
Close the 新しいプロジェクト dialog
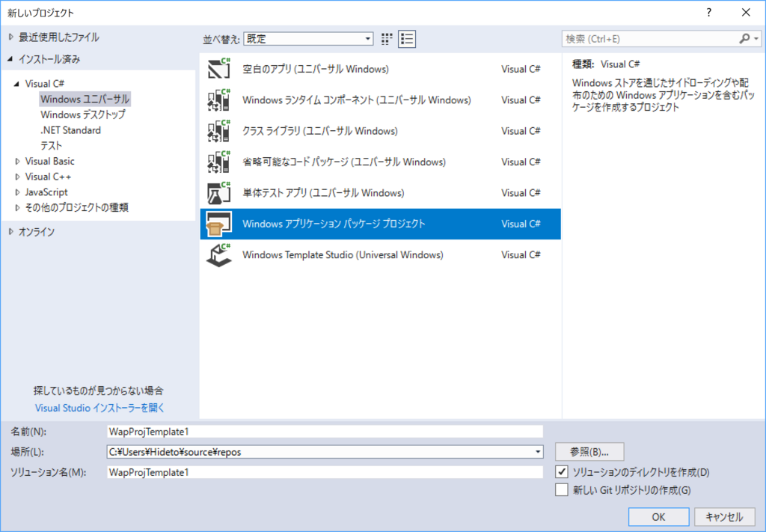point(746,13)
